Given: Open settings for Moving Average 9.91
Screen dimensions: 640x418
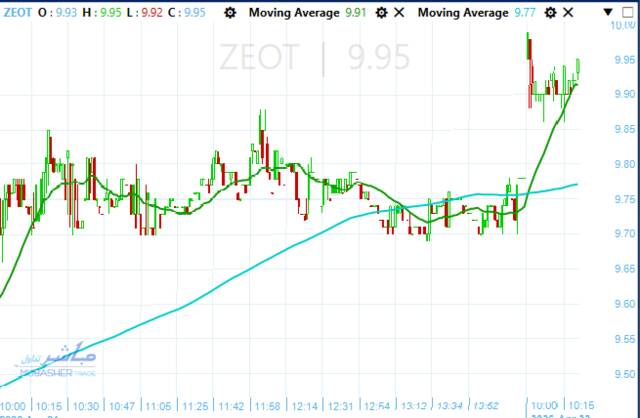Looking at the screenshot, I should [381, 13].
